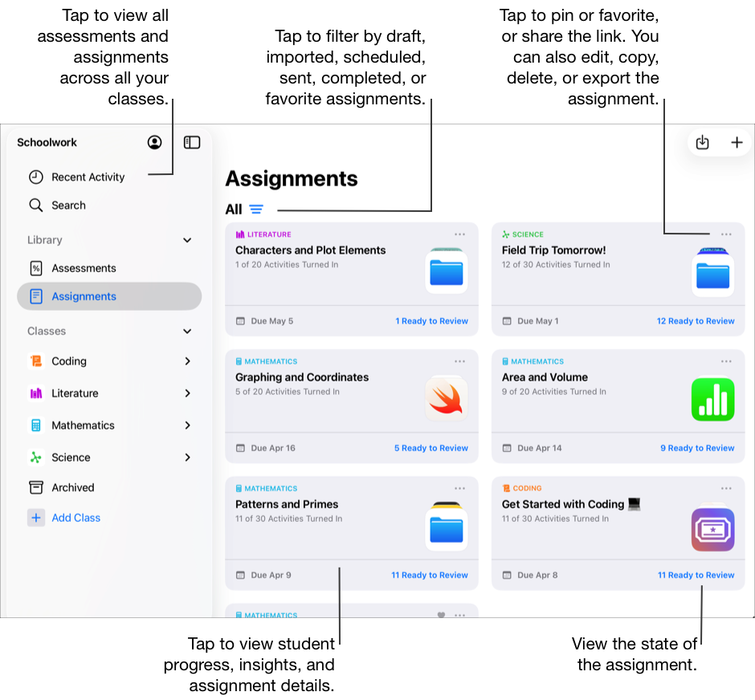Switch to the Assignments section
The width and height of the screenshot is (755, 700).
pos(84,296)
